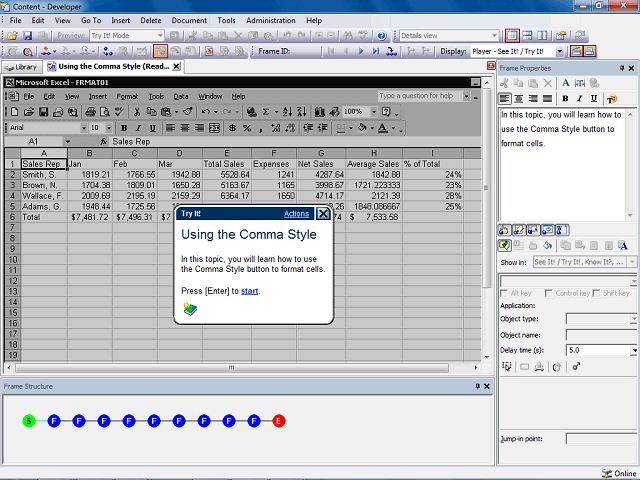Toggle the Print display button beside clapboard

point(589,51)
